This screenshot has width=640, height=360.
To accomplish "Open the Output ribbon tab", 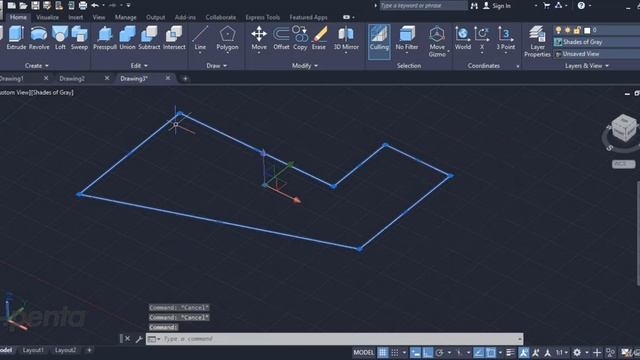I will (x=156, y=17).
